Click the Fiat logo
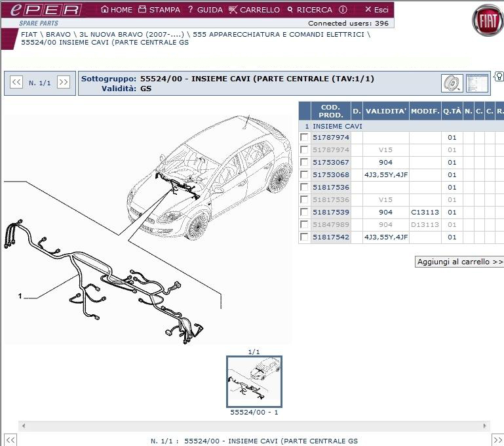504x446 pixels. (488, 21)
